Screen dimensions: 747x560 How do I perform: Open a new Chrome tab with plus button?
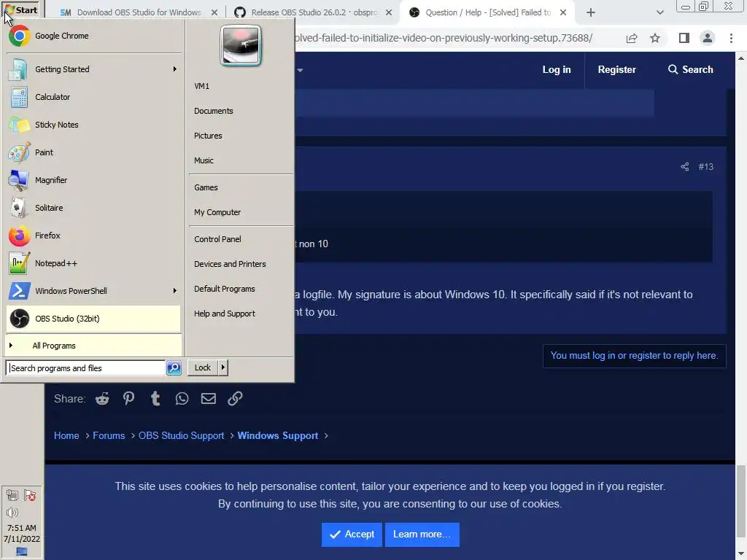(591, 12)
